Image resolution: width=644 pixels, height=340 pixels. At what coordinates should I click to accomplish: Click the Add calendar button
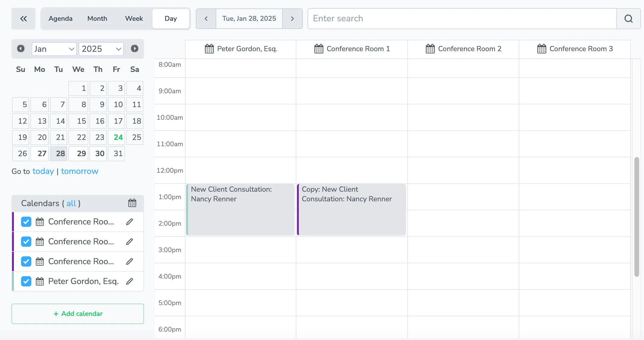[x=77, y=314]
